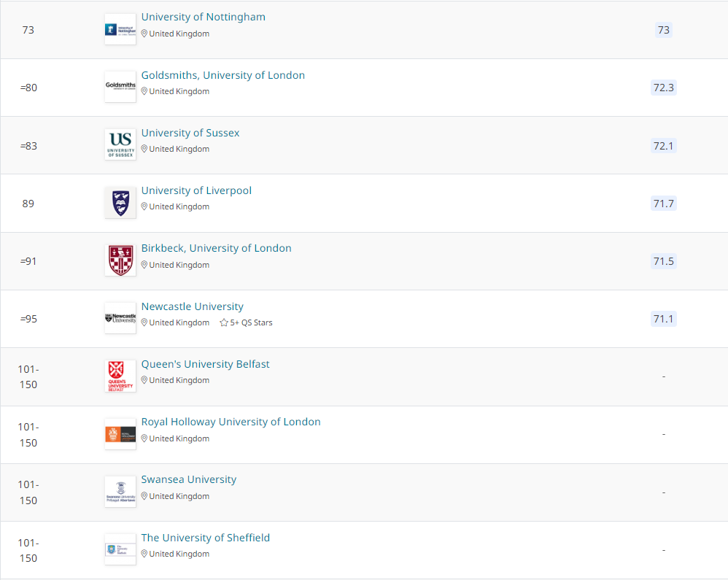Click the Birkbeck crest logo
This screenshot has width=728, height=580.
coord(120,260)
